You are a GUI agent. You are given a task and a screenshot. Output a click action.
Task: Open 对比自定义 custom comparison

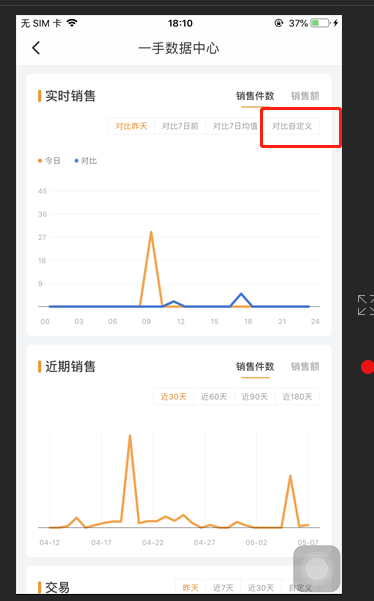[x=292, y=126]
